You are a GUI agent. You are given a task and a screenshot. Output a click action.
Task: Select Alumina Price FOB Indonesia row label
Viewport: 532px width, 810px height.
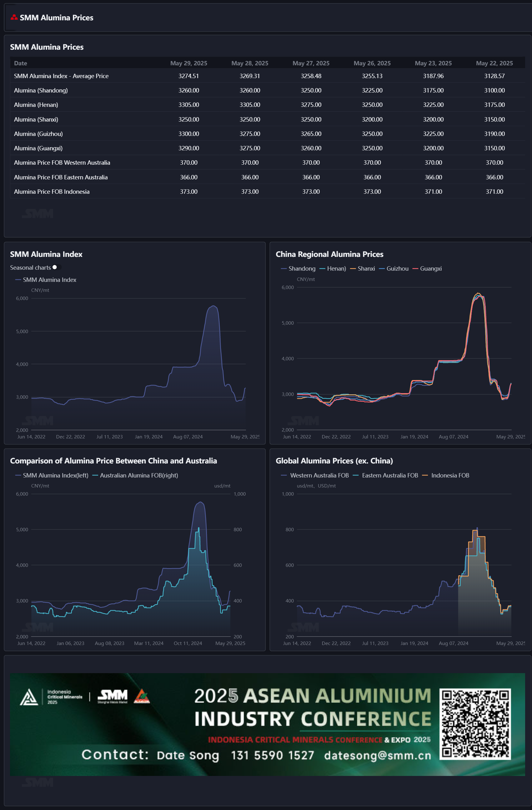52,192
